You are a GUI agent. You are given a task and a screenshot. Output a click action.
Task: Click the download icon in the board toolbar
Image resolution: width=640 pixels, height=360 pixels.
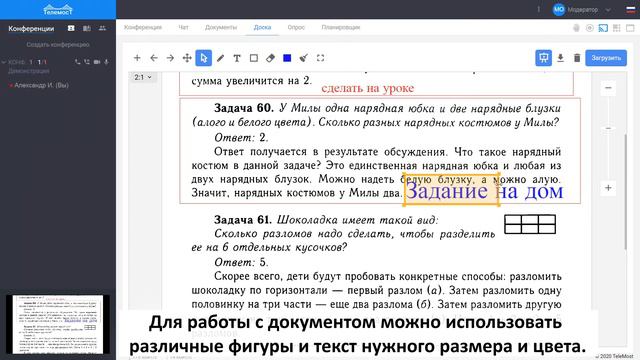(x=560, y=58)
